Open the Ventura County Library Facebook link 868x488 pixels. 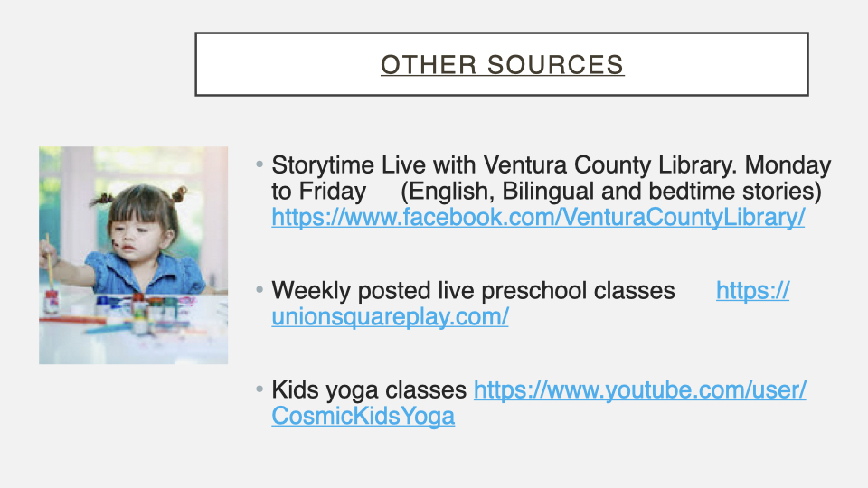pos(538,218)
